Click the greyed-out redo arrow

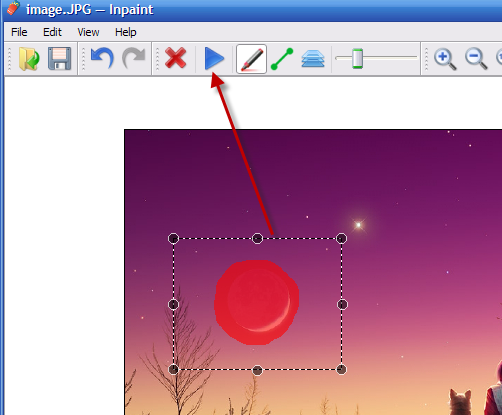pyautogui.click(x=134, y=58)
